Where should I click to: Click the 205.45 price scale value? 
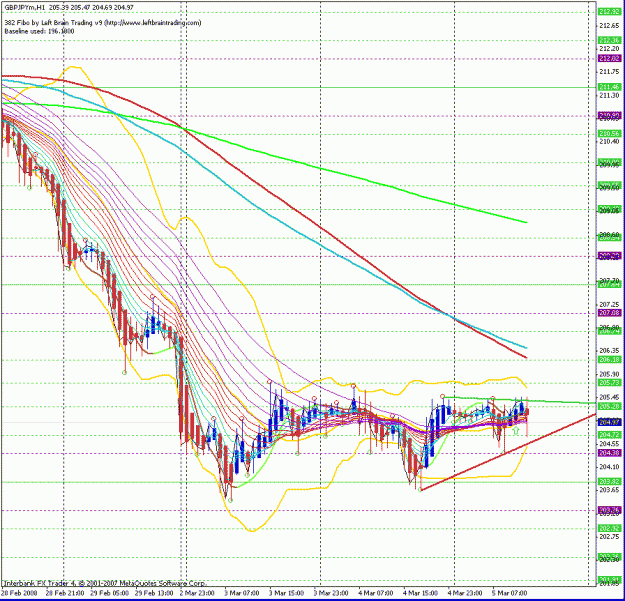click(x=609, y=397)
